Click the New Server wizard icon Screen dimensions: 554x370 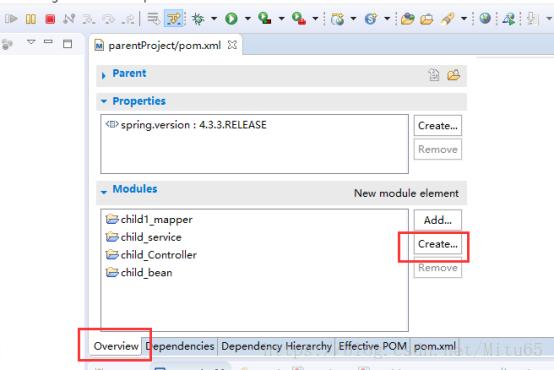point(337,18)
